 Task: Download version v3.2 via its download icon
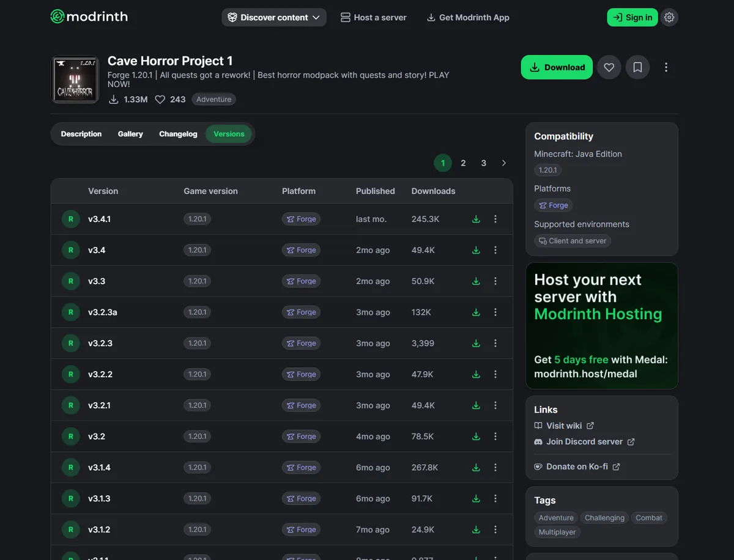tap(476, 437)
